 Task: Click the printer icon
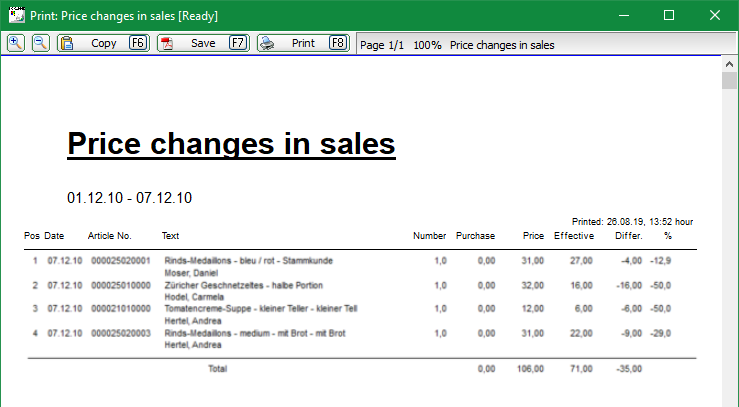(x=267, y=43)
